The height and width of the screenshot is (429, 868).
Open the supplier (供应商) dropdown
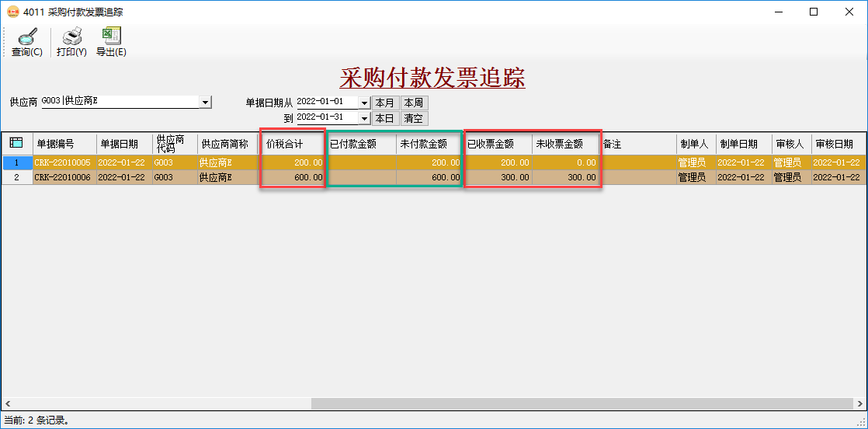click(206, 102)
